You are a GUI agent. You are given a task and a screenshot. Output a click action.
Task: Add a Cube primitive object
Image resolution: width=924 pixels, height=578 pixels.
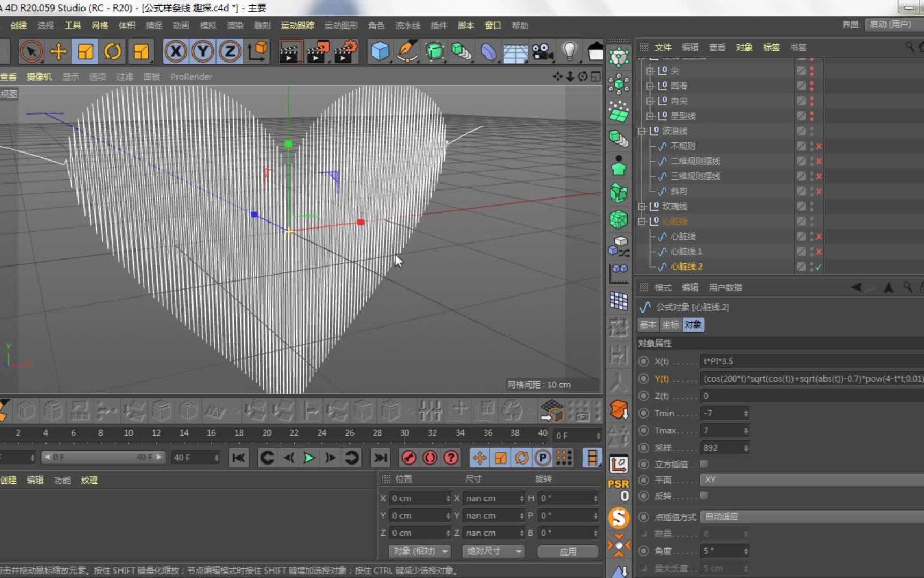click(x=380, y=52)
